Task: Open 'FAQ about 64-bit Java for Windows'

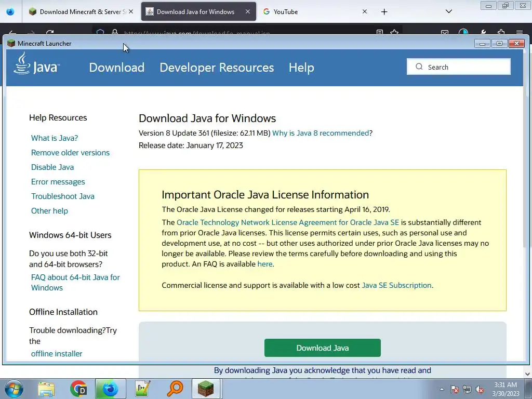Action: [x=75, y=282]
